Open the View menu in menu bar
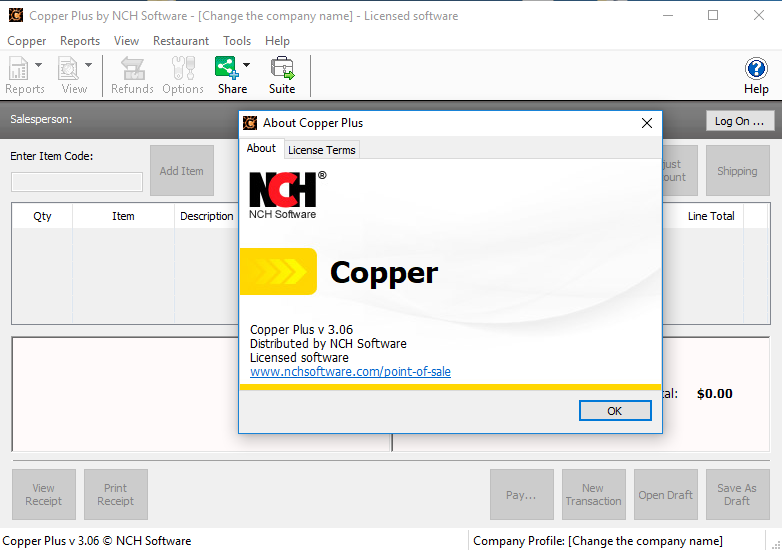Image resolution: width=782 pixels, height=551 pixels. [126, 41]
